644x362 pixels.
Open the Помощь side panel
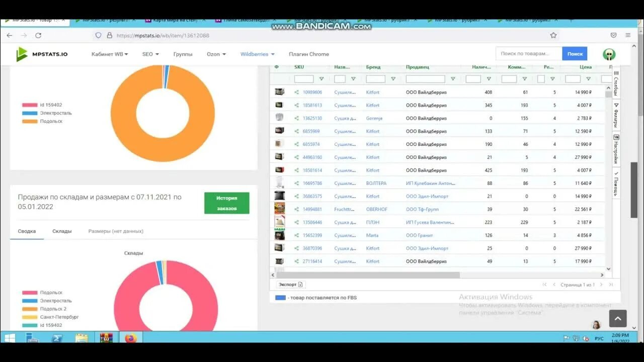pos(616,184)
